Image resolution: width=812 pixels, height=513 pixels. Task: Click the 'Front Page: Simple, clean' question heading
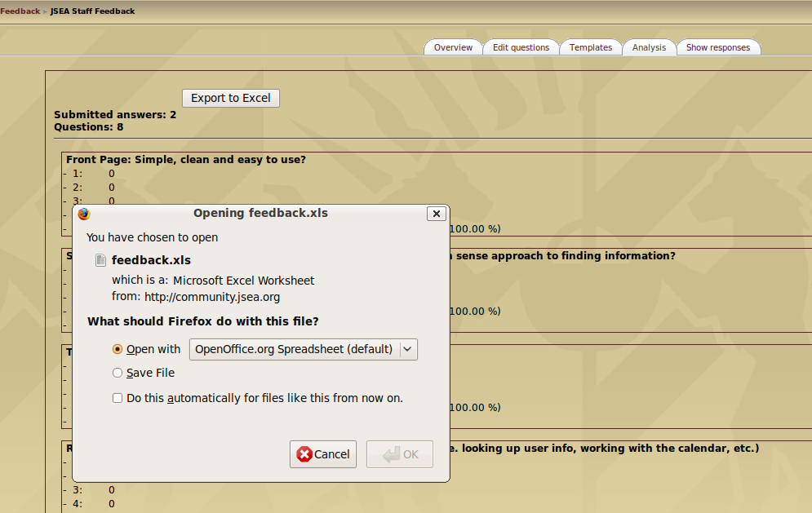[x=186, y=159]
